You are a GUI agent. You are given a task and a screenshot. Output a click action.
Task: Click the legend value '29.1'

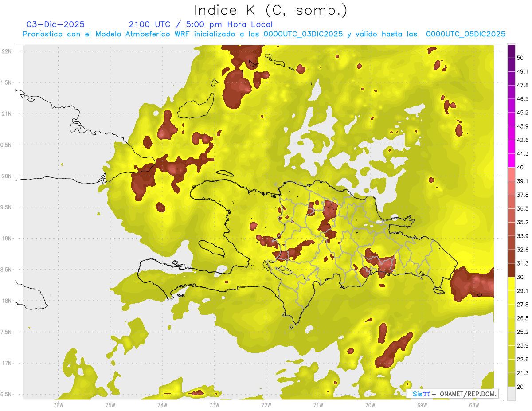523,291
